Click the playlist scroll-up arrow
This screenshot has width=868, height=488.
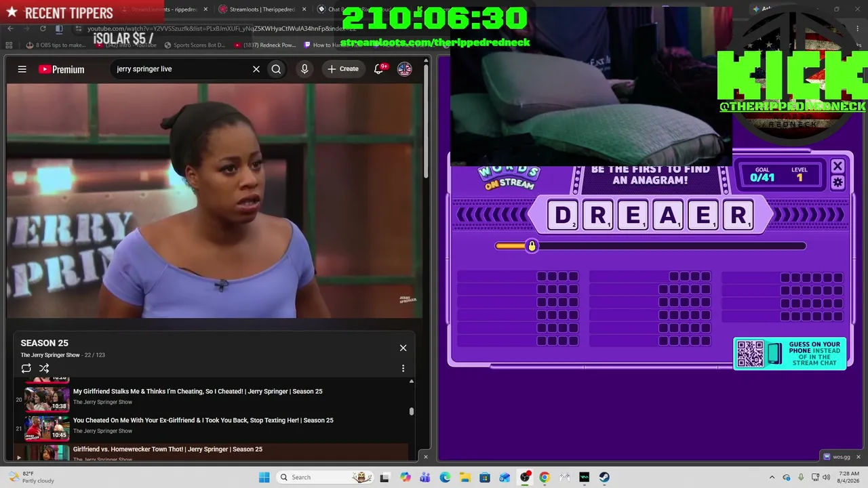pos(411,382)
